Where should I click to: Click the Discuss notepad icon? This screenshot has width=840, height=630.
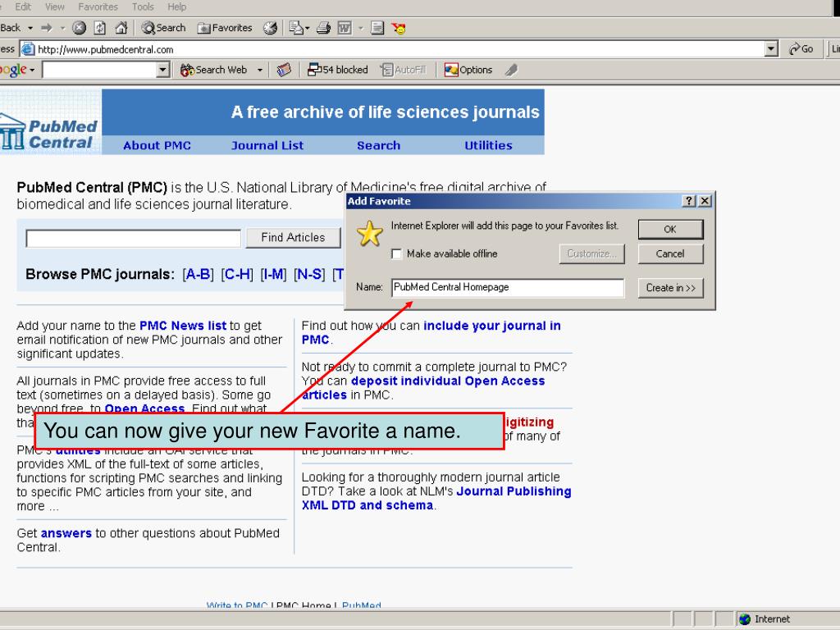[x=377, y=28]
